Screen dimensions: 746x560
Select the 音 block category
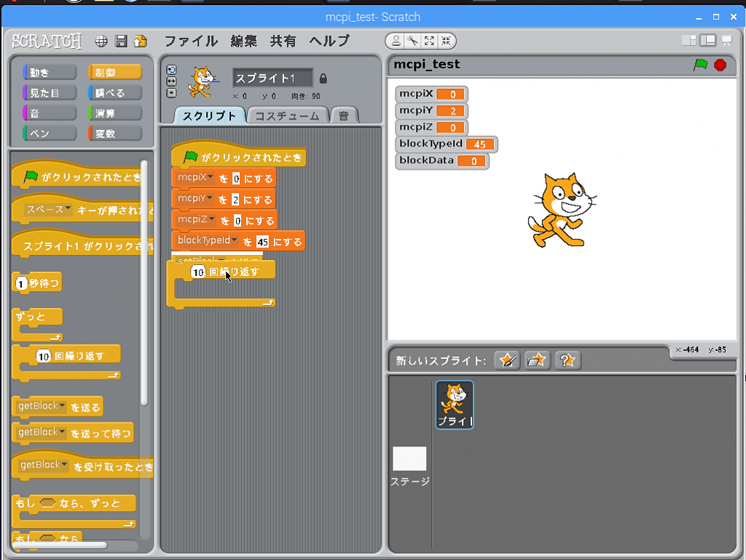pos(50,113)
